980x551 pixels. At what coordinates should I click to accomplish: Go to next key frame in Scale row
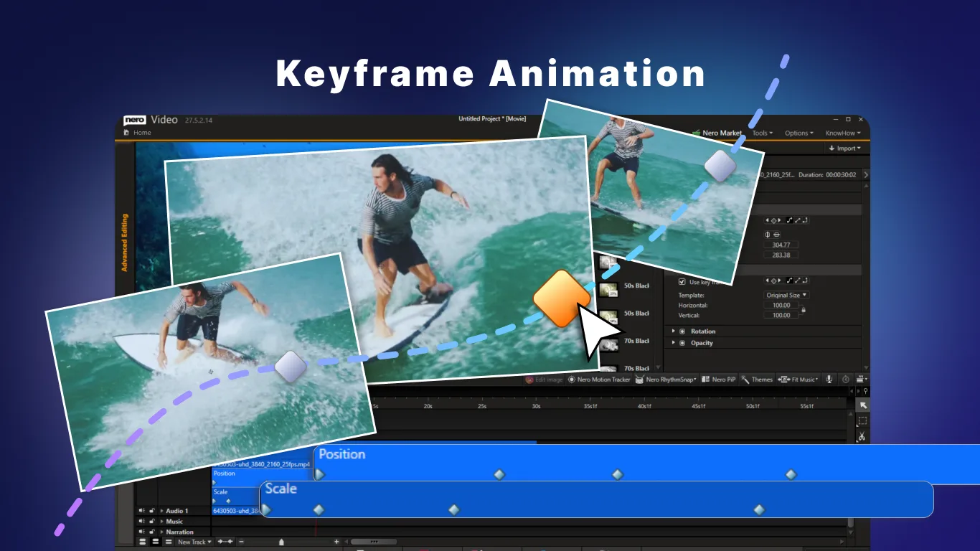[x=779, y=281]
